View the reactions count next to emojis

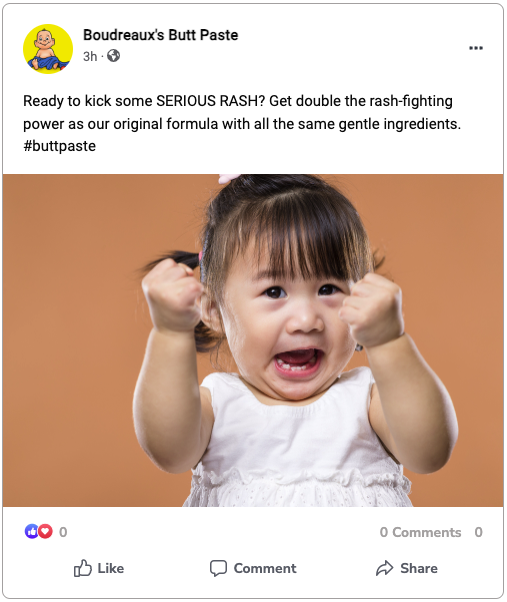click(x=63, y=532)
